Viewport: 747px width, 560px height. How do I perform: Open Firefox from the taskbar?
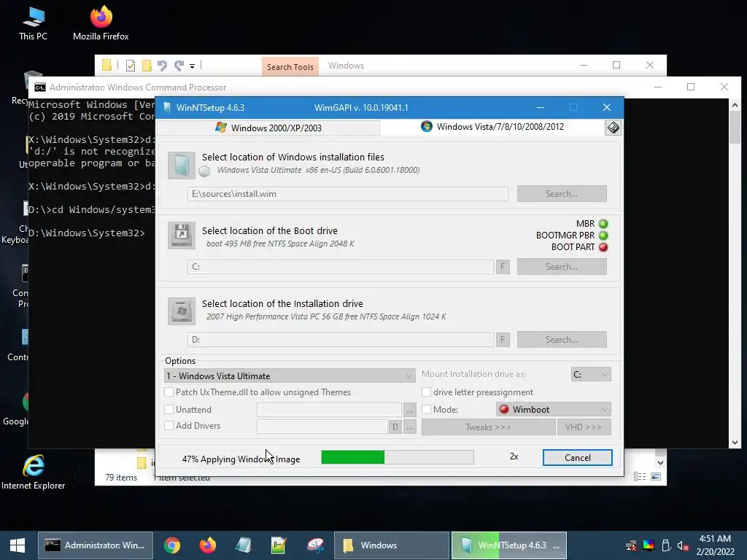click(x=207, y=545)
